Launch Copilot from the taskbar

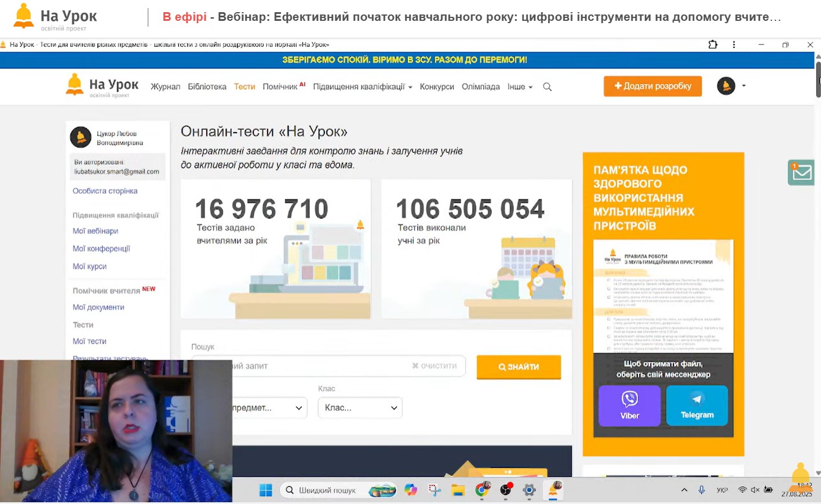(x=411, y=491)
